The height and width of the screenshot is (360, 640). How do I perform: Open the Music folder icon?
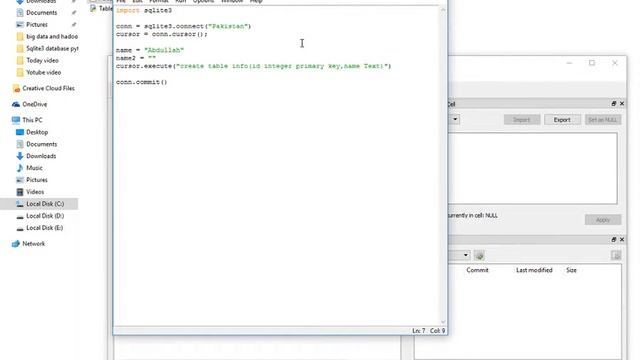pyautogui.click(x=20, y=168)
